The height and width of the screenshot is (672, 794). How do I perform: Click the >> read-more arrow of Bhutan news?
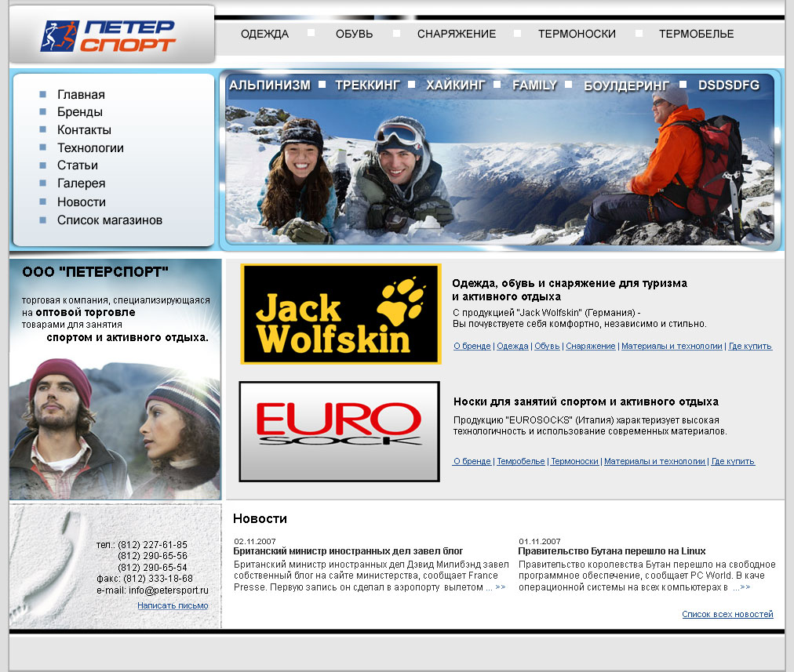click(x=745, y=587)
